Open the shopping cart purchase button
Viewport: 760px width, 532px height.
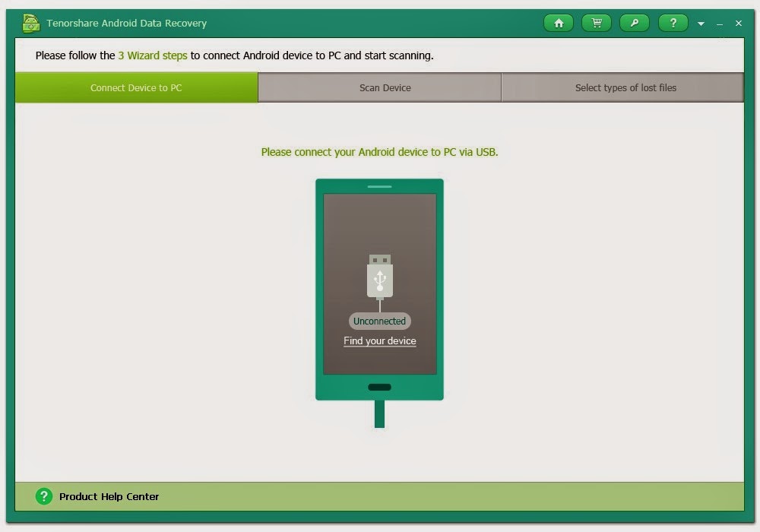(x=597, y=23)
